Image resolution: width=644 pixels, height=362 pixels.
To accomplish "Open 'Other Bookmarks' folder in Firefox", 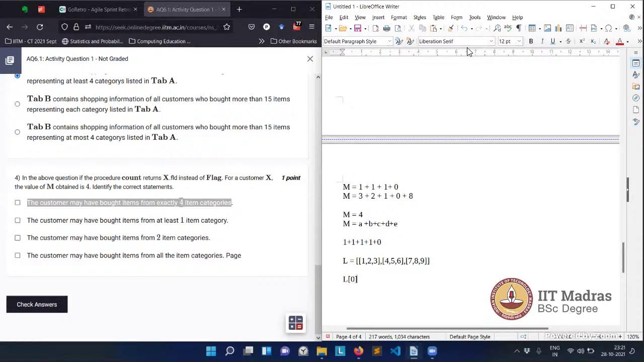I will pos(294,41).
